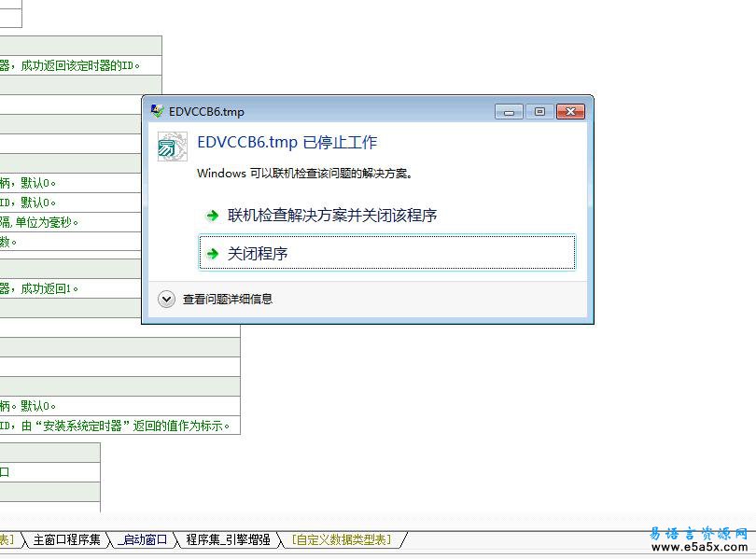Screen dimensions: 756x559
Task: Click heading EDVCCB6.tmp 已停止工作
Action: point(287,143)
